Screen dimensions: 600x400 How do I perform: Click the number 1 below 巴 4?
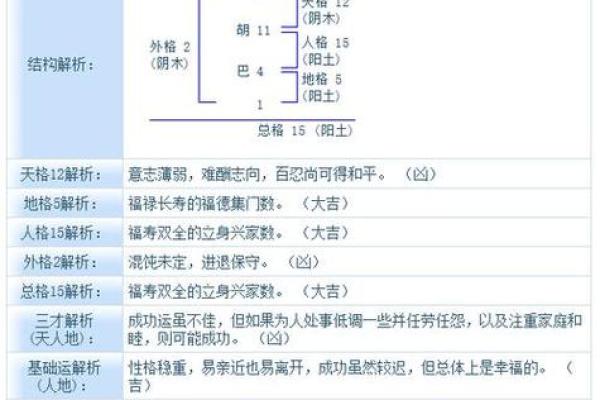(260, 104)
